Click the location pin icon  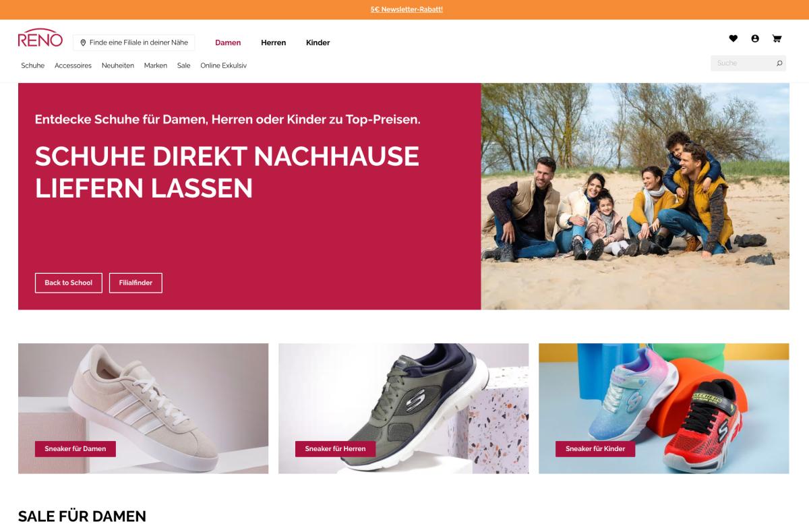click(x=83, y=42)
